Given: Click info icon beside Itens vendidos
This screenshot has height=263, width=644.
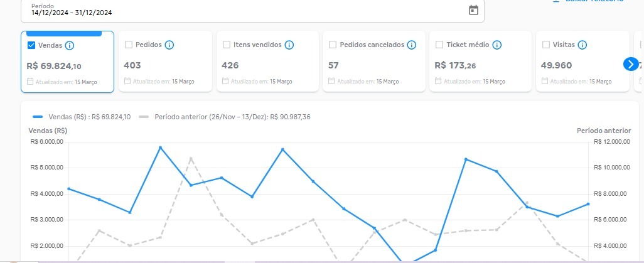Looking at the screenshot, I should point(289,45).
